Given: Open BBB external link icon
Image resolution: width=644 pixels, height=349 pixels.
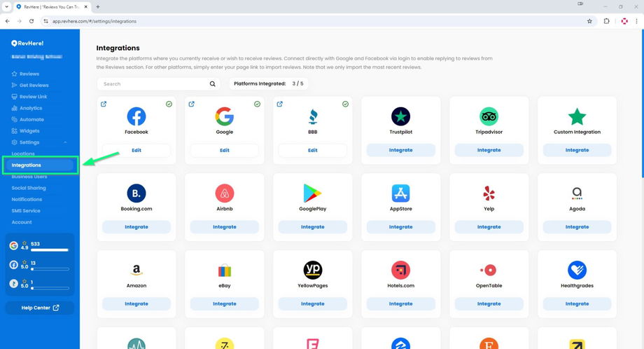Looking at the screenshot, I should click(280, 104).
